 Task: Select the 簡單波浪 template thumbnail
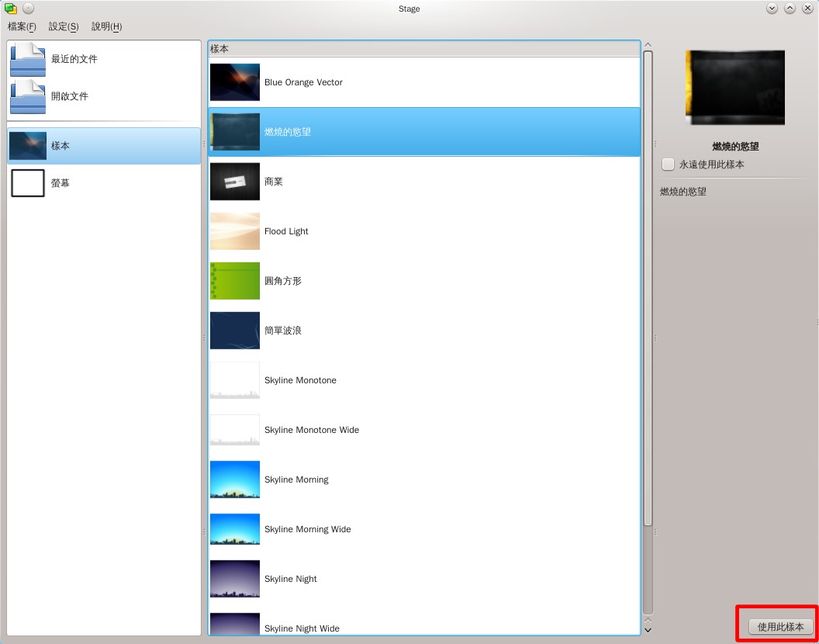click(x=234, y=331)
